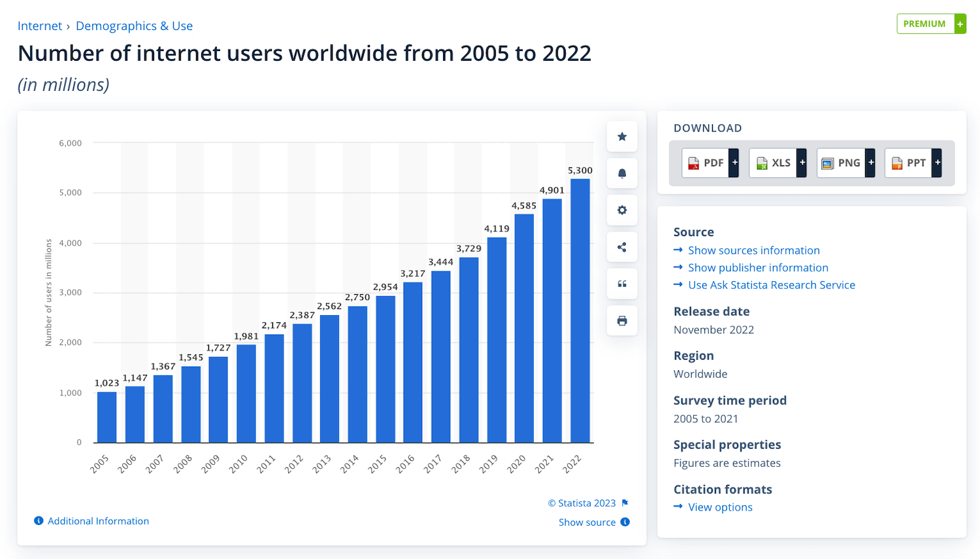Click the green PREMIUM button
980x559 pixels.
930,24
